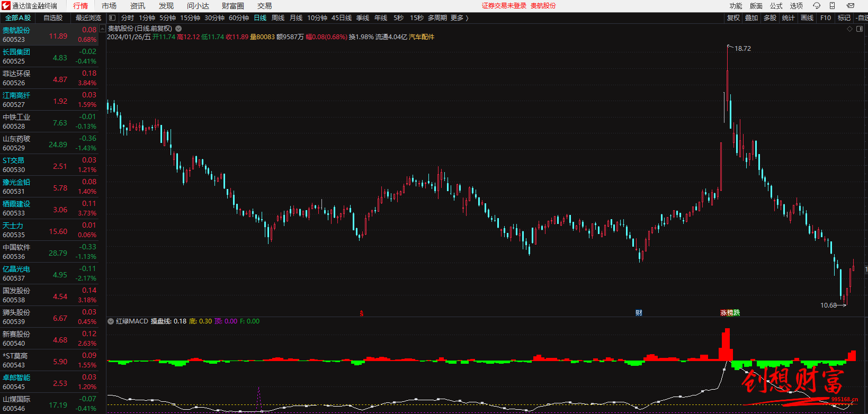Screen dimensions: 868x414
Task: Open the 资讯 menu tab
Action: 138,6
